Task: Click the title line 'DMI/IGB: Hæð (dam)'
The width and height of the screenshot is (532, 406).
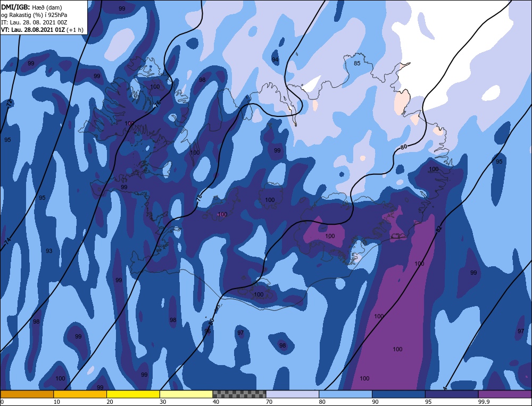Action: (31, 7)
